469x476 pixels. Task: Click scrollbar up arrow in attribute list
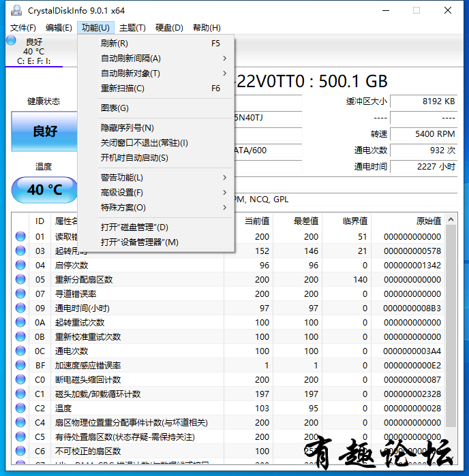click(451, 219)
